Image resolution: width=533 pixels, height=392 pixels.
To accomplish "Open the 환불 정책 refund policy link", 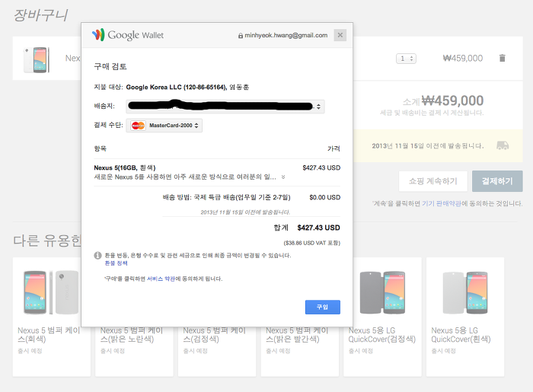I will pos(116,263).
